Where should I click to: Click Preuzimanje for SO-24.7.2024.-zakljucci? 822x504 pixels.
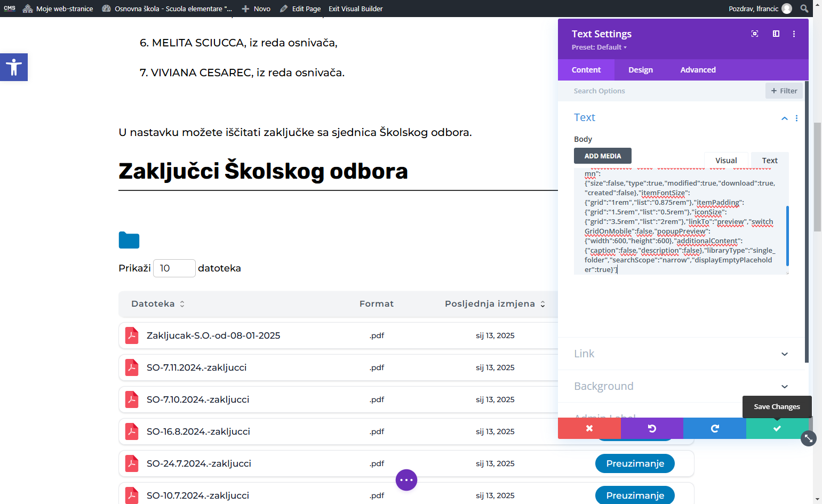click(635, 463)
